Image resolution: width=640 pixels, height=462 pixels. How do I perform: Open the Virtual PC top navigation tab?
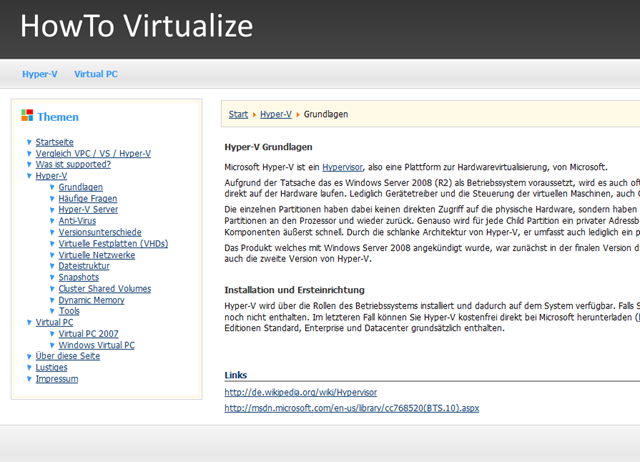[96, 74]
